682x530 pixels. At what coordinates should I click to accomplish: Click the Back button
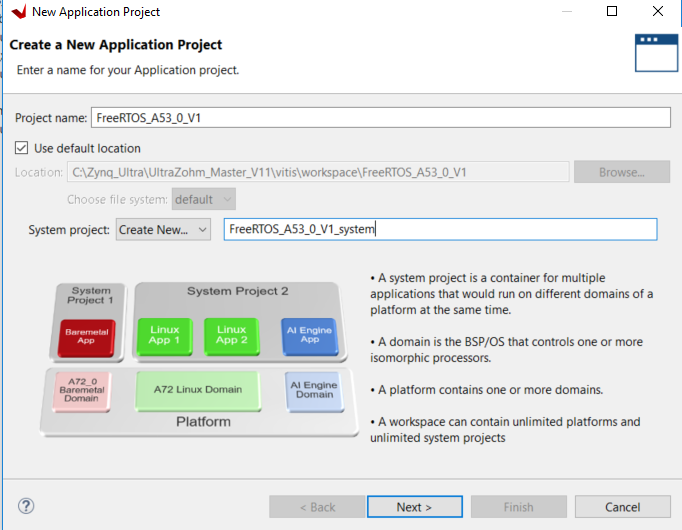point(316,507)
